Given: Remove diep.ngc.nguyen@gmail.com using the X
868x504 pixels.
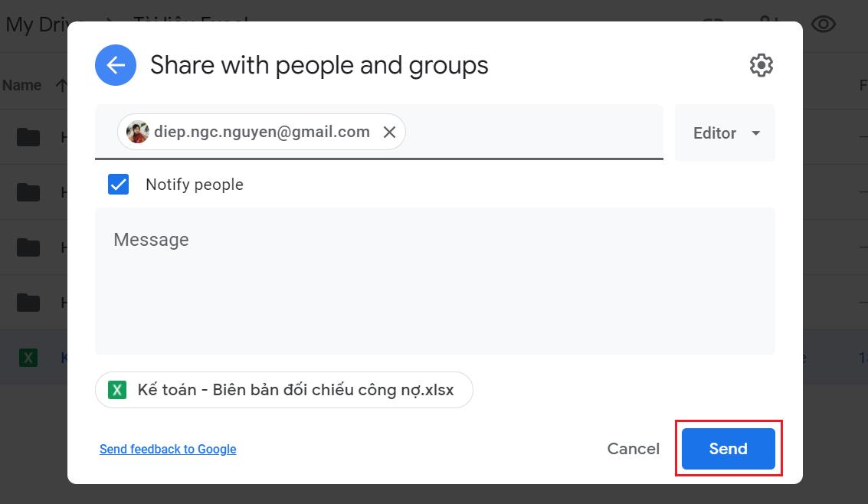Looking at the screenshot, I should tap(389, 132).
